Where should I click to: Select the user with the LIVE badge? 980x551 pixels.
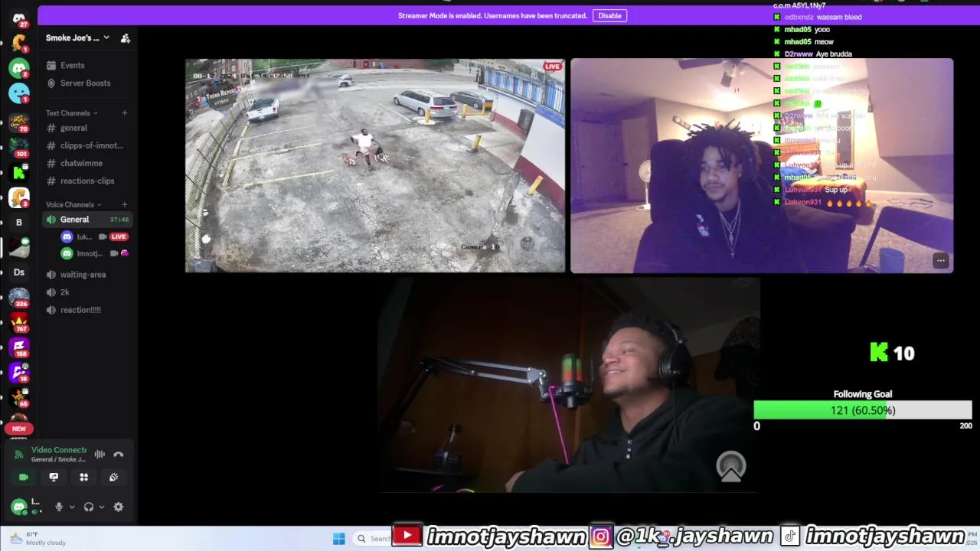pyautogui.click(x=93, y=237)
